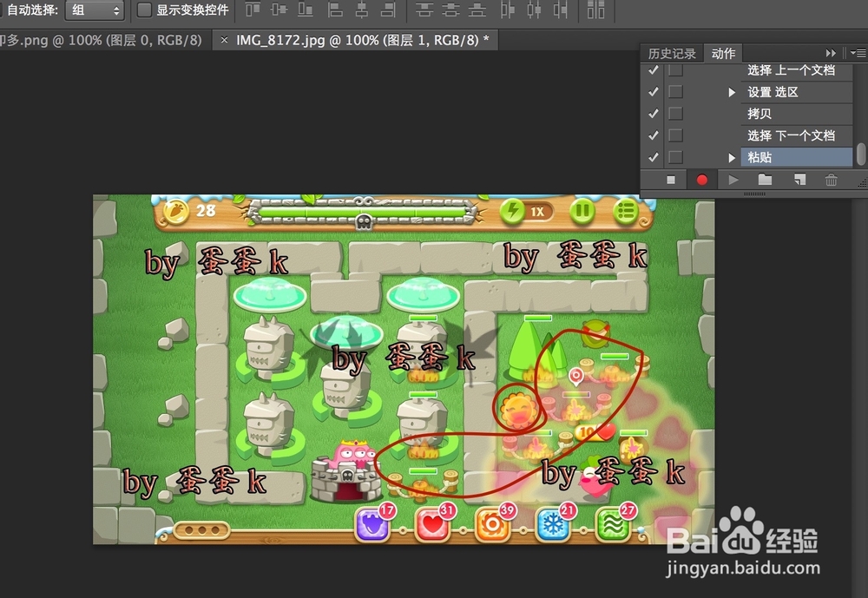The height and width of the screenshot is (598, 868).
Task: Toggle checkmark for 拷贝 step
Action: (654, 113)
